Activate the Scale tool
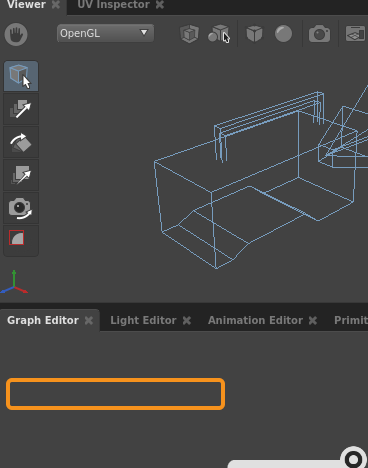Image resolution: width=368 pixels, height=468 pixels. (x=21, y=175)
